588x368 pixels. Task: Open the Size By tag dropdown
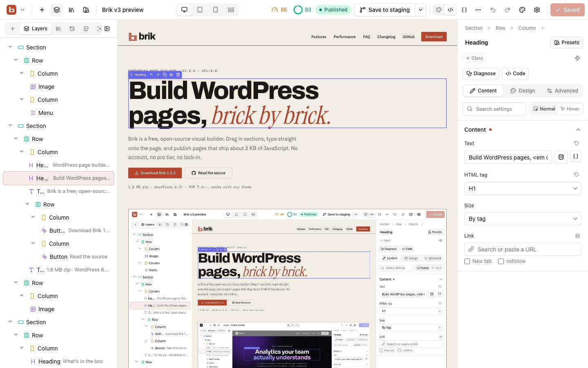click(x=523, y=219)
